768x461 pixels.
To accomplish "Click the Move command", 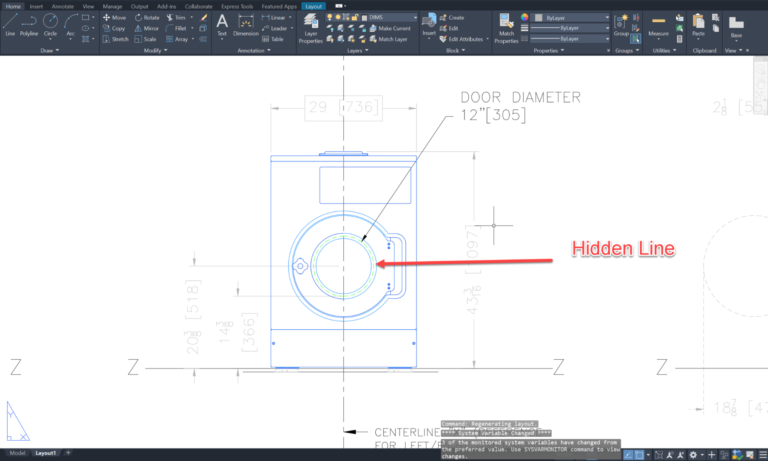I will [114, 17].
